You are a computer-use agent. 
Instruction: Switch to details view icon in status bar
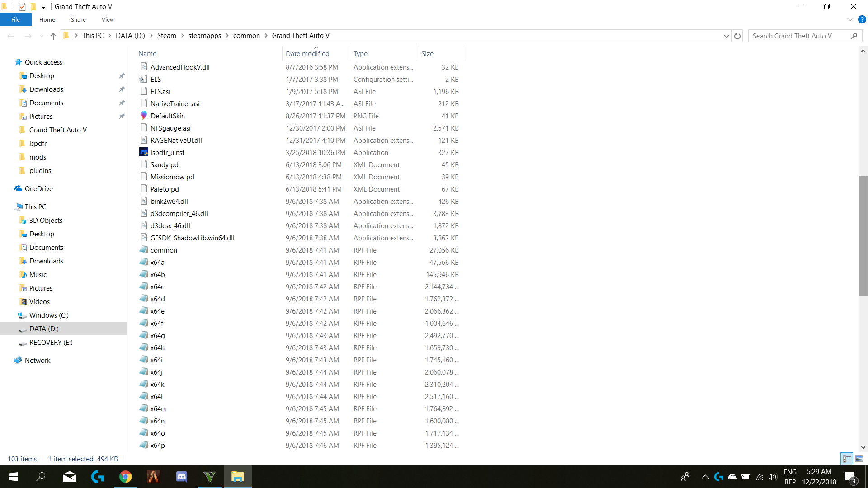coord(847,459)
